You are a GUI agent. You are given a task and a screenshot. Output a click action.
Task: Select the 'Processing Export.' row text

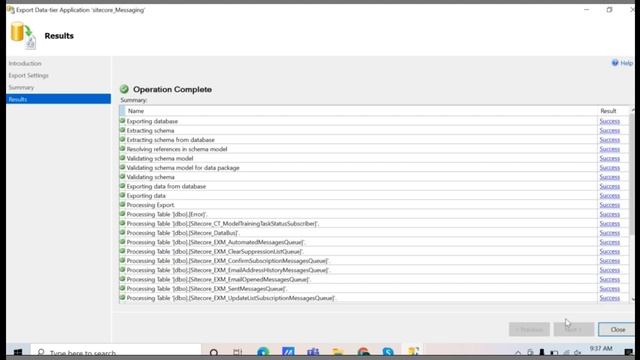point(151,205)
